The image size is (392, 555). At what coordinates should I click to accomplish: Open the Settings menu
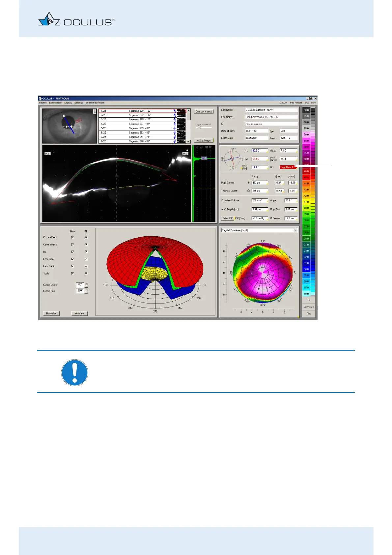click(x=79, y=103)
